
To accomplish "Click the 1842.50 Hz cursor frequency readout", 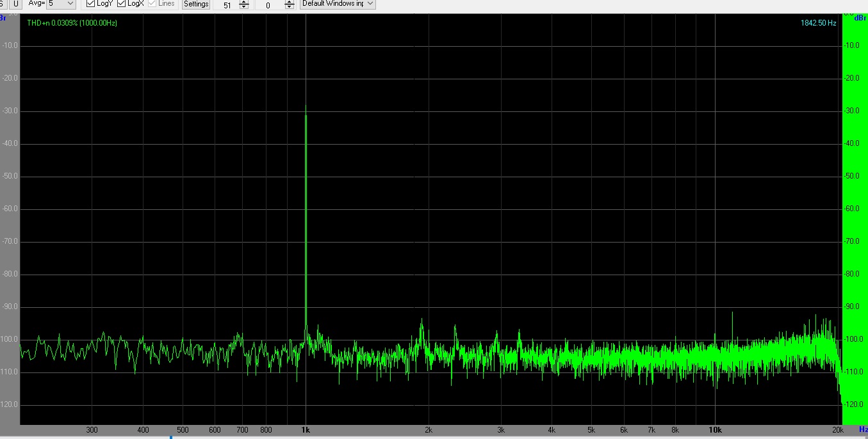I will 818,23.
